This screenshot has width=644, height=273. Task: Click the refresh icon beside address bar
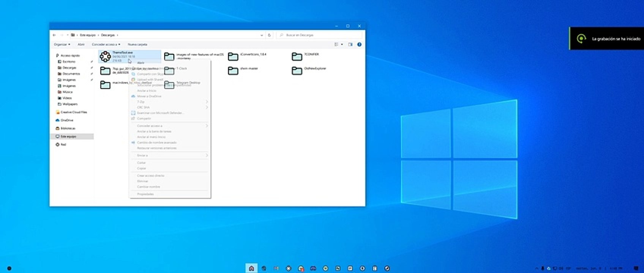pyautogui.click(x=269, y=35)
